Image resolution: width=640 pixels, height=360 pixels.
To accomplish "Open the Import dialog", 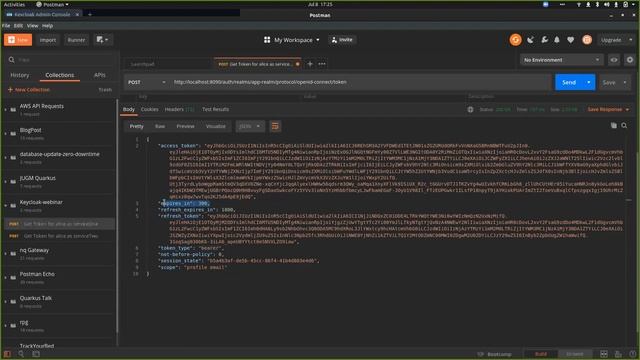I will pos(48,40).
